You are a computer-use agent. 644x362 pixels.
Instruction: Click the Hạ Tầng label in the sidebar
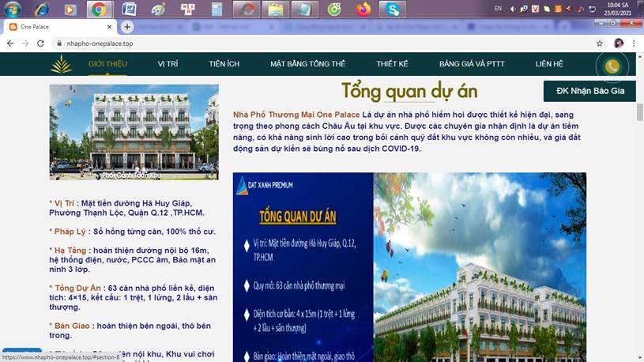[70, 251]
